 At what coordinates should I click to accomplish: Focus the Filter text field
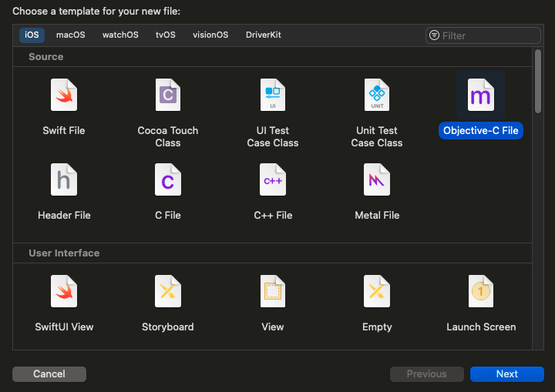(483, 35)
